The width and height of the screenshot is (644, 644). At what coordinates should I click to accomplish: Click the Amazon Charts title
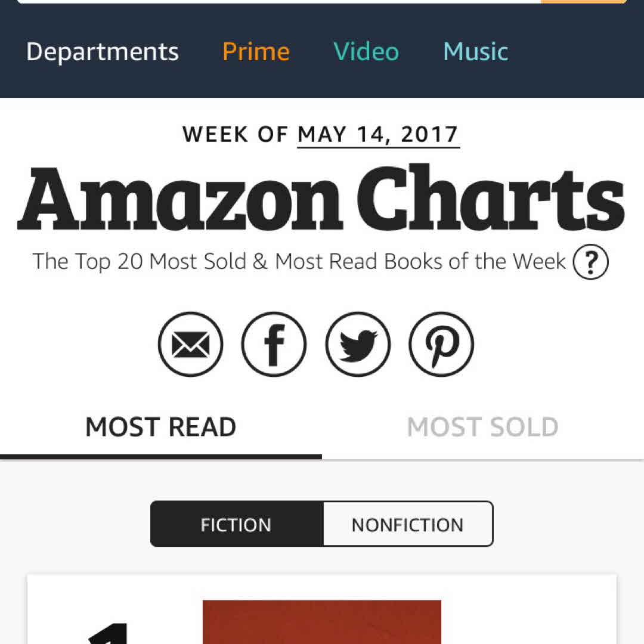(321, 199)
